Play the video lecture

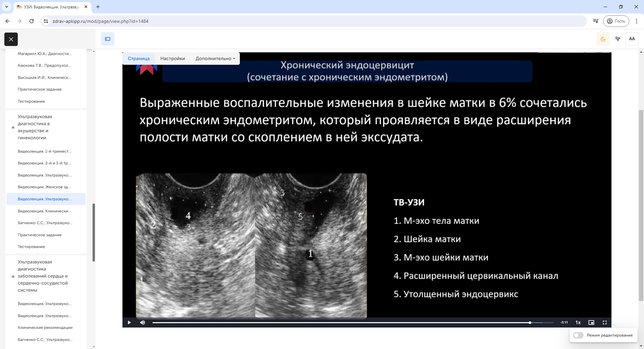[129, 322]
